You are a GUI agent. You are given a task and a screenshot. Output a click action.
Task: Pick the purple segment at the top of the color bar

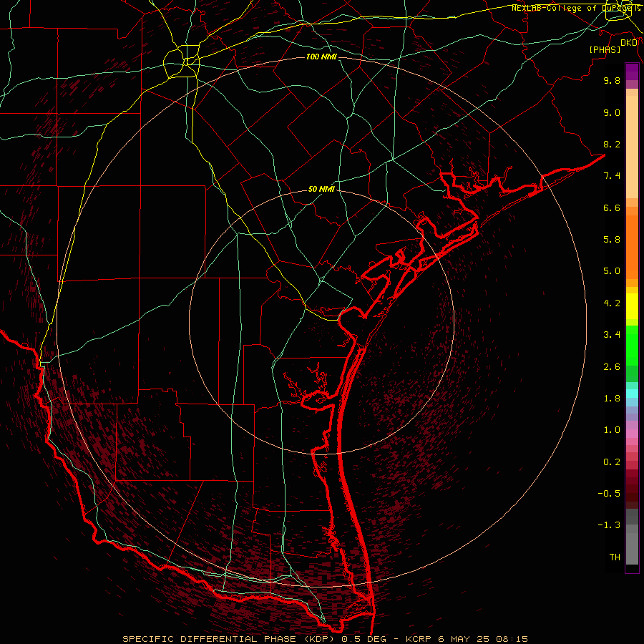point(632,72)
